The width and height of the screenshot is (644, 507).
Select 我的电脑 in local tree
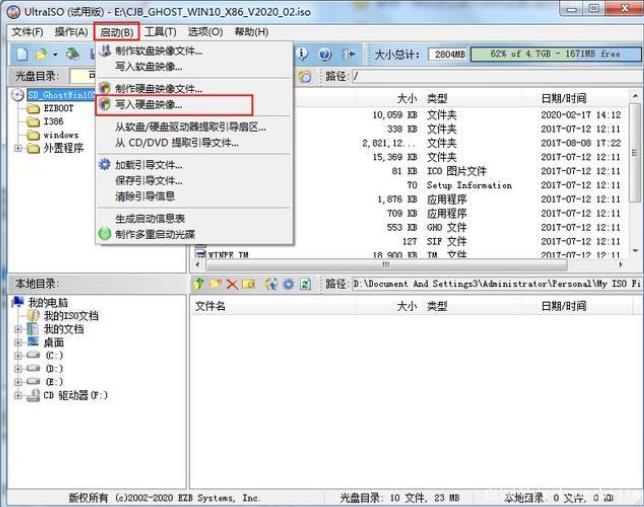(48, 303)
